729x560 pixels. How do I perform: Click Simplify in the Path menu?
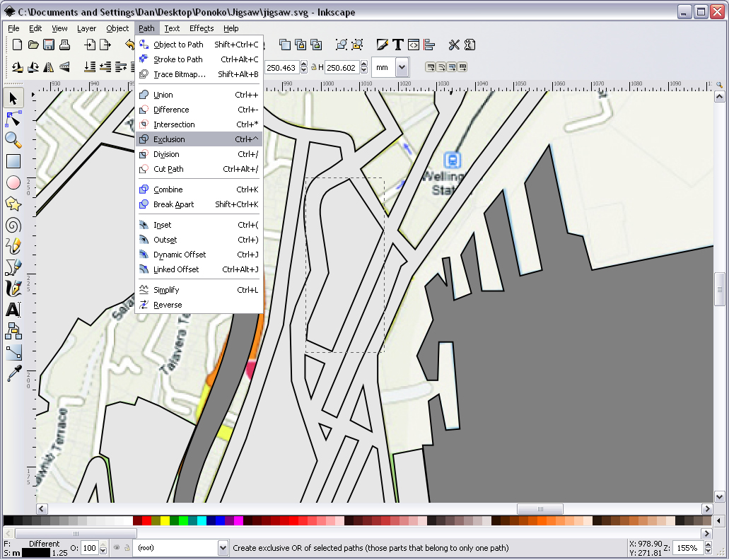click(166, 290)
